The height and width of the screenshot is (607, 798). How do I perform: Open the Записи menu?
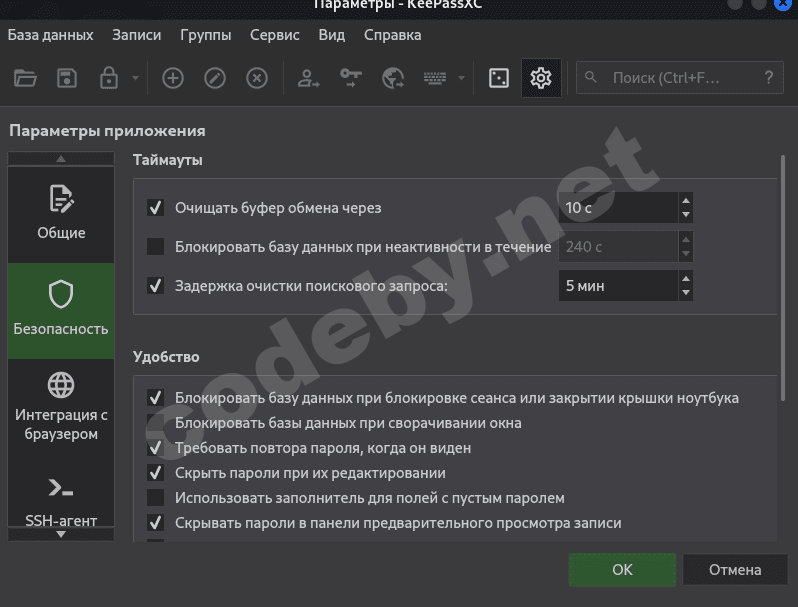(136, 35)
